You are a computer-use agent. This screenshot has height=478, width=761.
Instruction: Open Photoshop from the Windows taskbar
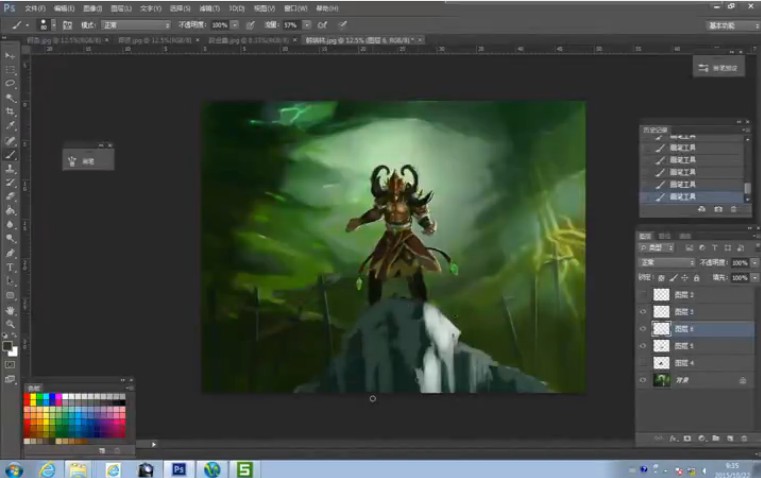point(179,469)
